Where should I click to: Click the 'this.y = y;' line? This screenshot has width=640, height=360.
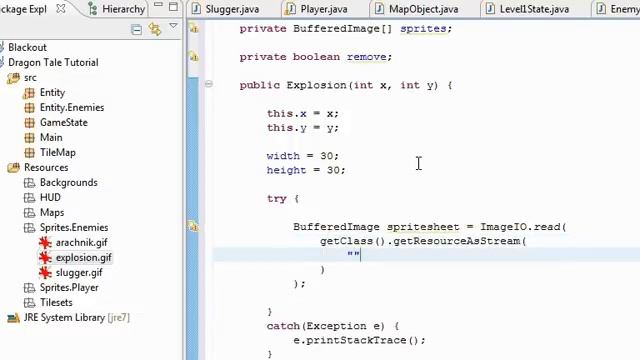(x=303, y=128)
